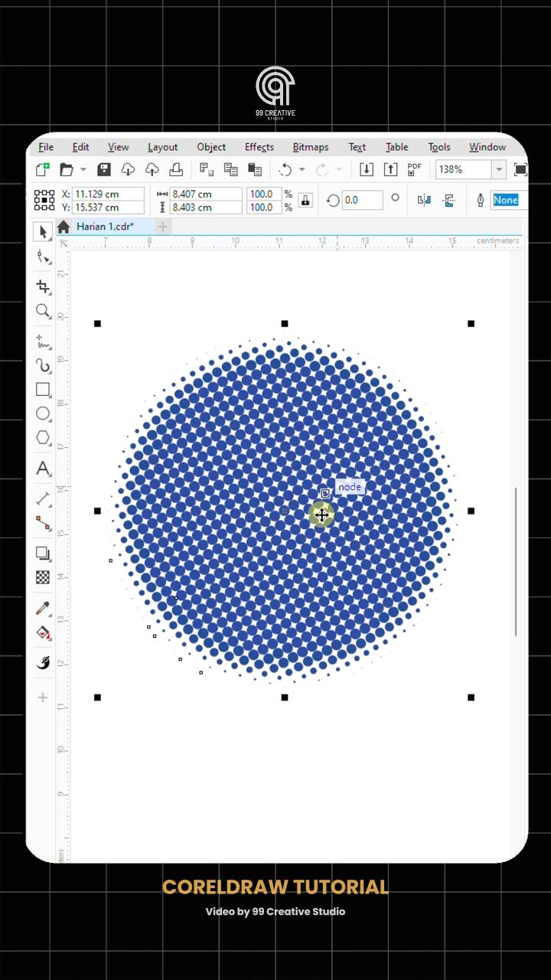Click the object height field
The height and width of the screenshot is (980, 551).
click(206, 207)
